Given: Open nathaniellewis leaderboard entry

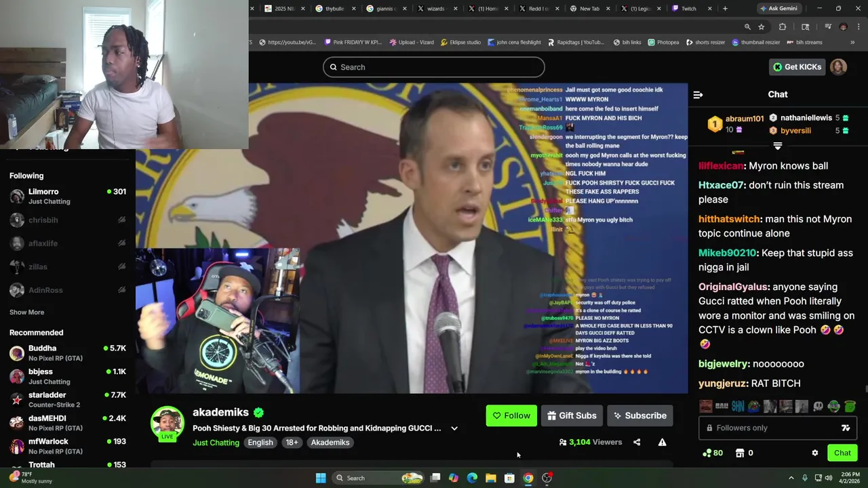Looking at the screenshot, I should [806, 118].
